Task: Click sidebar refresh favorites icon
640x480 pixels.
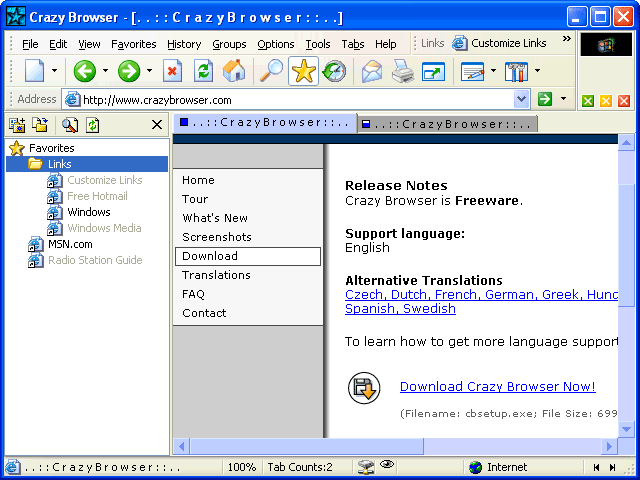Action: [x=93, y=125]
